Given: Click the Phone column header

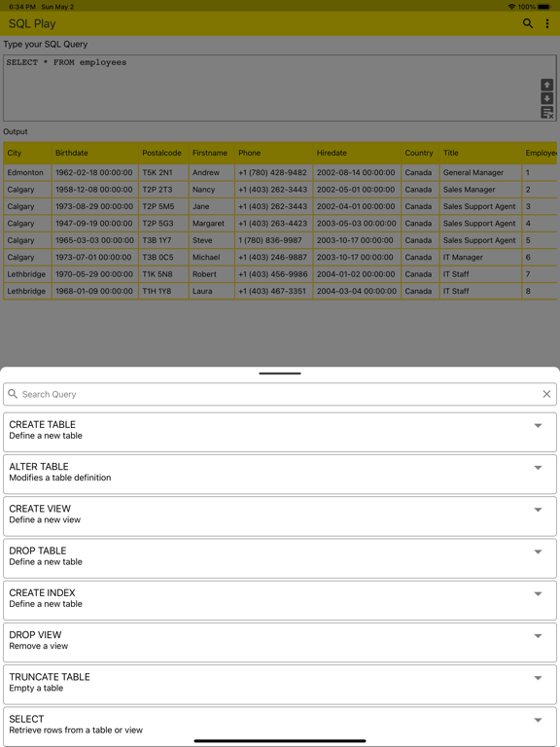Looking at the screenshot, I should click(274, 153).
